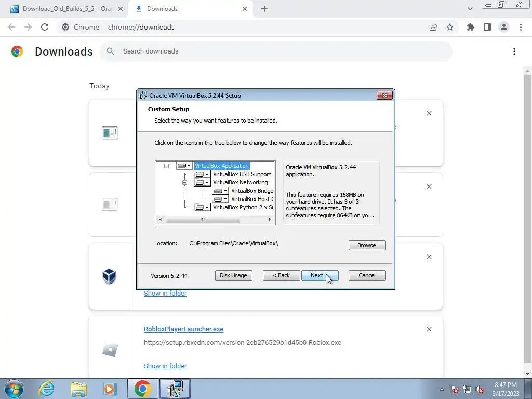Viewport: 532px width, 399px height.
Task: Remove VirtualBox download entry with X
Action: [429, 257]
